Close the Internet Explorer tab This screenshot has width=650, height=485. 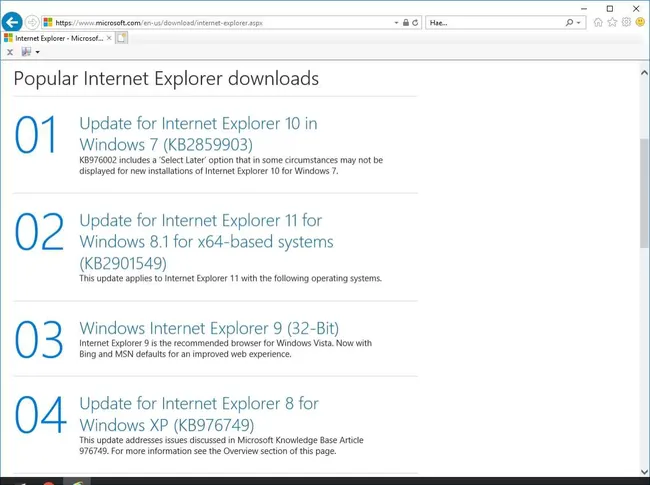pyautogui.click(x=109, y=38)
